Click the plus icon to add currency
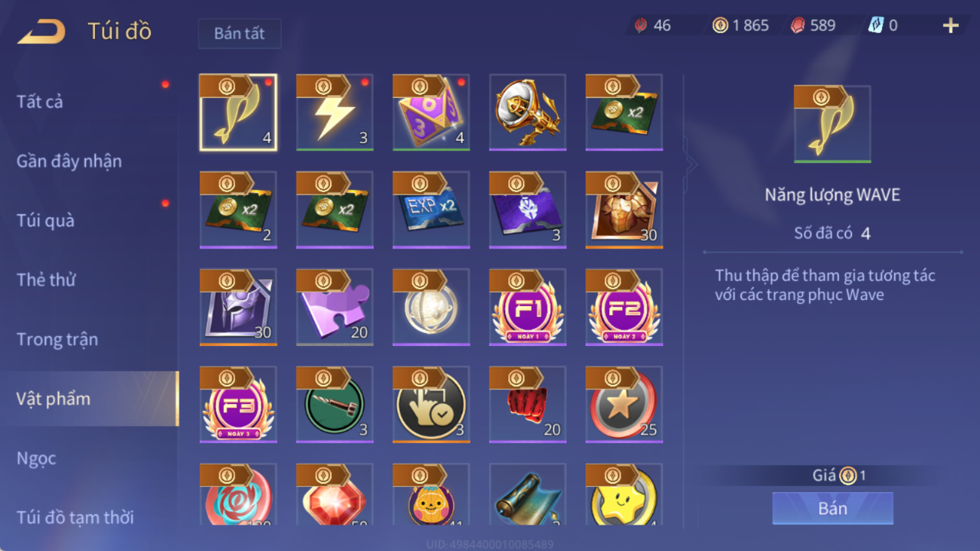 951,26
